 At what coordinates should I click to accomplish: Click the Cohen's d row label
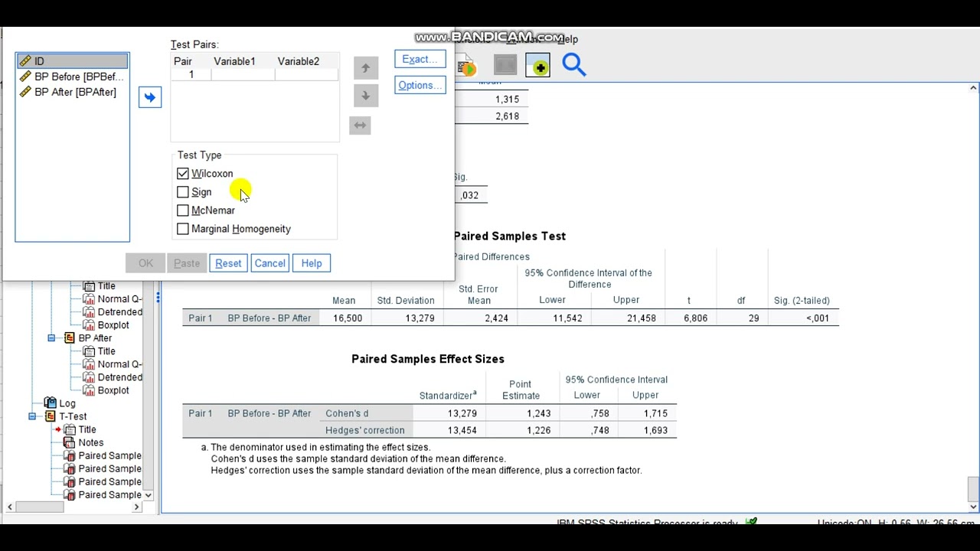pos(347,413)
